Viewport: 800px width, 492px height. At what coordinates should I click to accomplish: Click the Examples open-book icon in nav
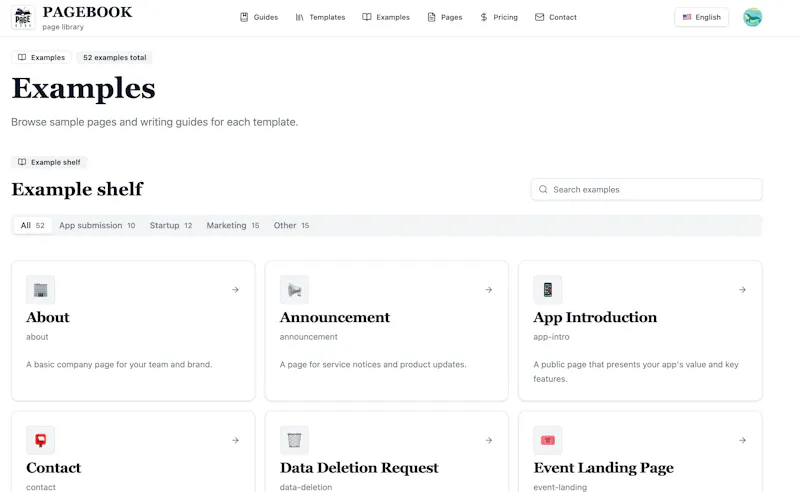[x=367, y=17]
